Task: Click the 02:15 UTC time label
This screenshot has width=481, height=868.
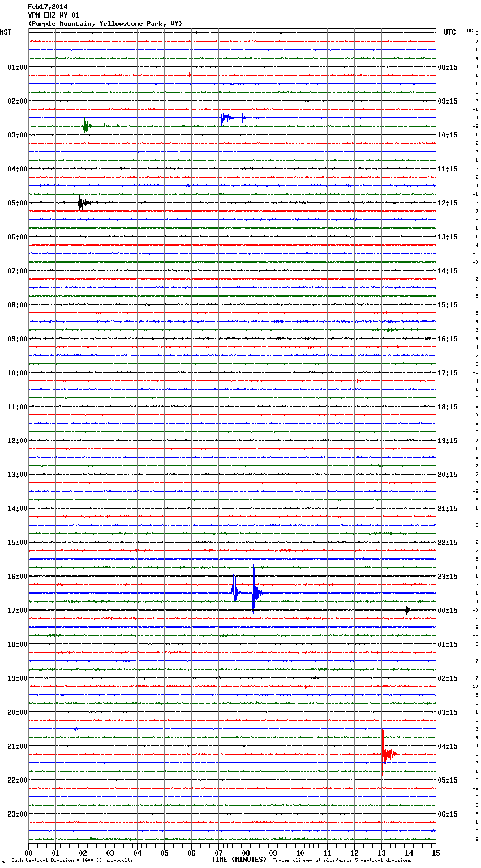Action: pyautogui.click(x=448, y=678)
